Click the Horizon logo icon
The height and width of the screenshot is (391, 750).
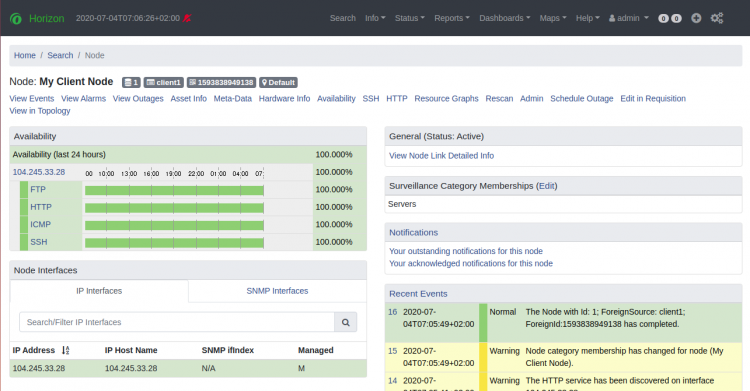tap(16, 19)
